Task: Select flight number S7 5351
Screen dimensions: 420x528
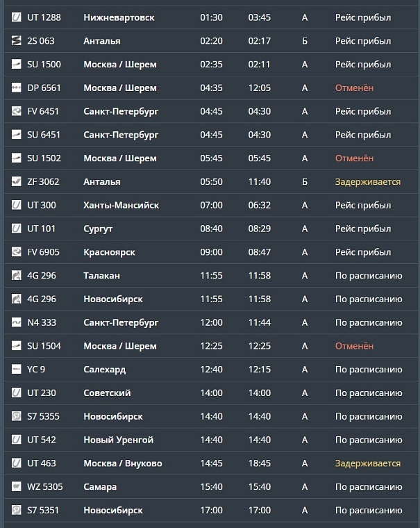Action: pos(43,510)
